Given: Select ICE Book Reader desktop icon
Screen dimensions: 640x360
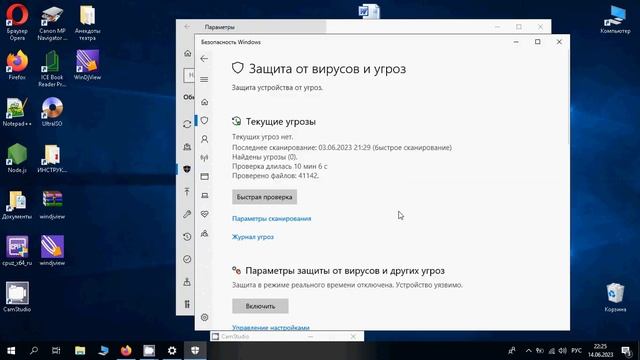Looking at the screenshot, I should pos(52,69).
